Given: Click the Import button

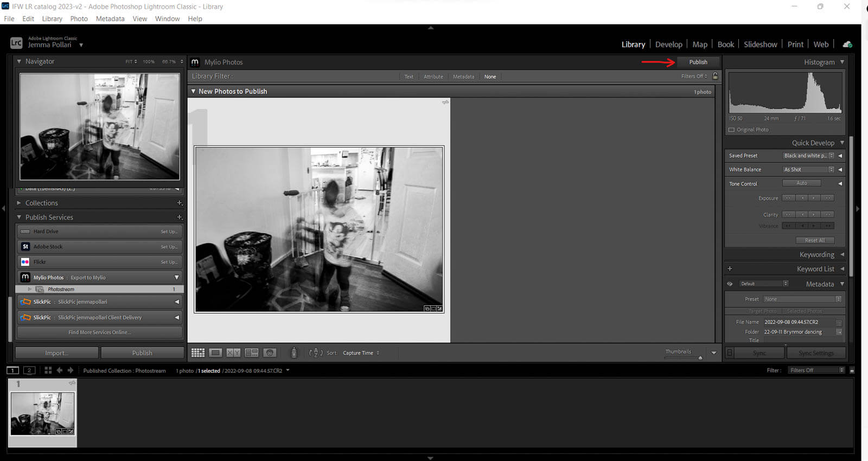Looking at the screenshot, I should [57, 353].
